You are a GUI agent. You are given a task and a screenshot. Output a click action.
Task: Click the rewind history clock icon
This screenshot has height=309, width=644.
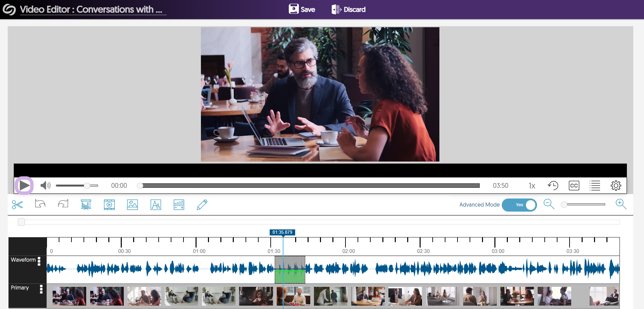(x=553, y=185)
